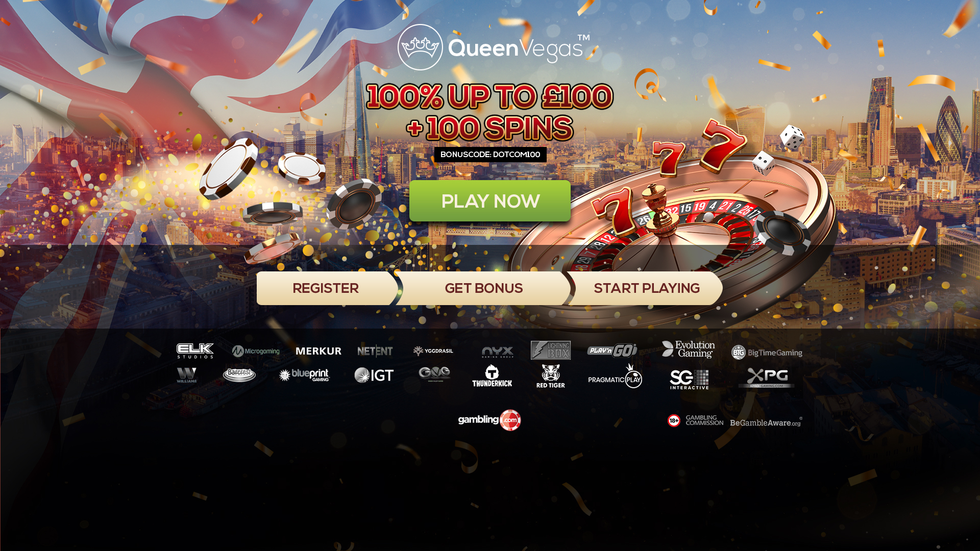Open the gambling.com link
Screen dimensions: 980x551
(x=489, y=420)
